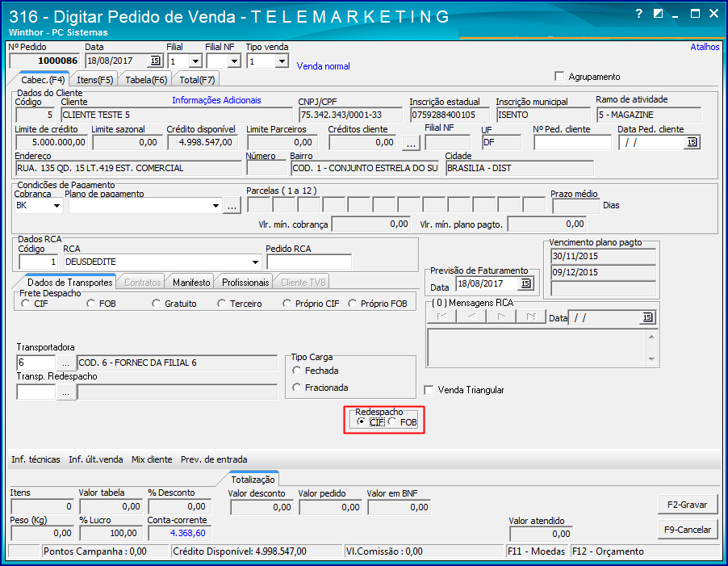728x566 pixels.
Task: Click F11 - Moedas in status bar
Action: pyautogui.click(x=536, y=551)
